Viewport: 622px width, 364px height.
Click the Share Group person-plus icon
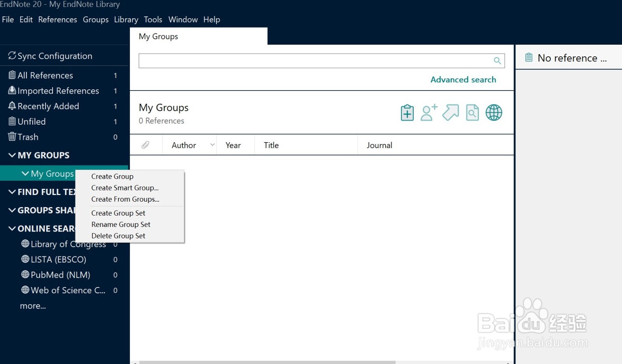click(429, 113)
